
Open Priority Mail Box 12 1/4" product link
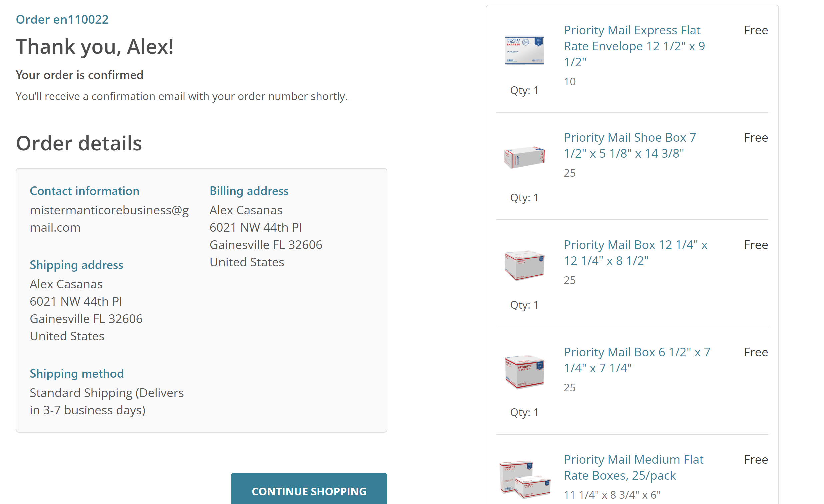point(635,253)
